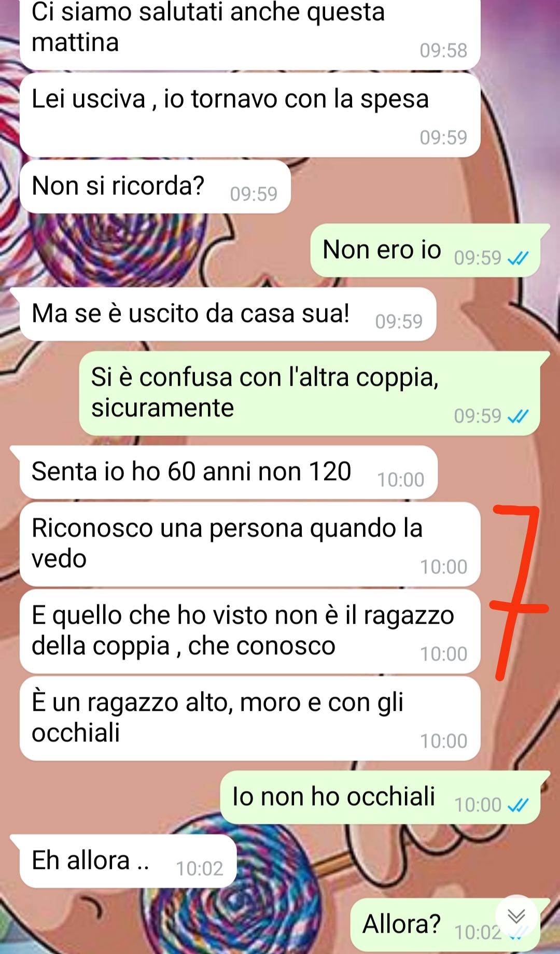Select "Lei usciva, io tornavo con la spesa"
Screen dimensions: 560x954
click(x=250, y=115)
